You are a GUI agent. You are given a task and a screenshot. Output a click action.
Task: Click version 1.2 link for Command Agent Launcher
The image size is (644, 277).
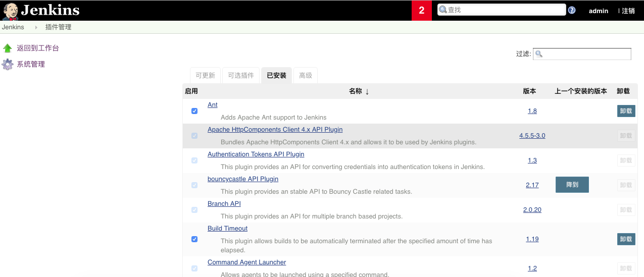point(532,268)
